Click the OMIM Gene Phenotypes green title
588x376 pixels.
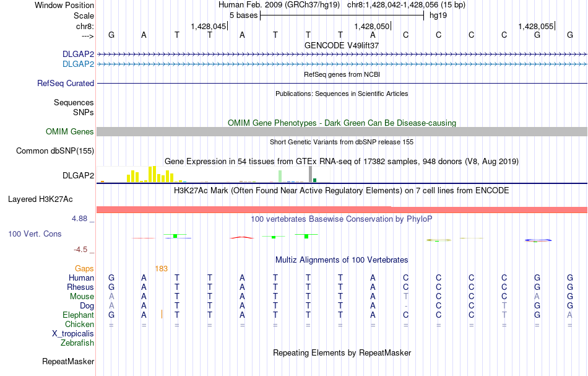point(342,123)
